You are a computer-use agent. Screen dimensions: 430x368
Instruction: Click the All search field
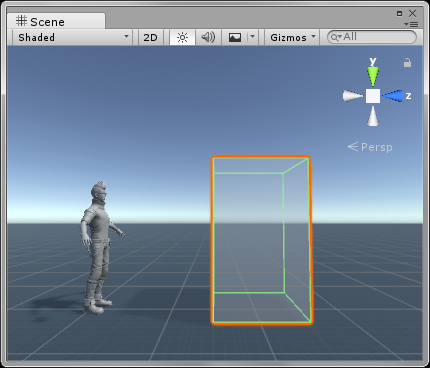[372, 37]
